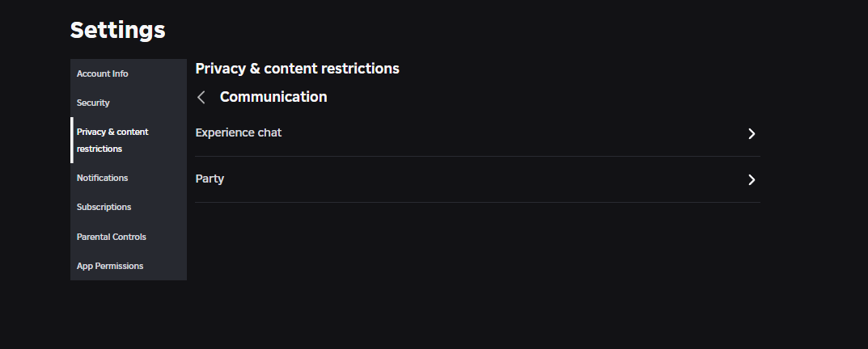Click the Settings page title
Viewport: 868px width, 349px height.
click(118, 30)
